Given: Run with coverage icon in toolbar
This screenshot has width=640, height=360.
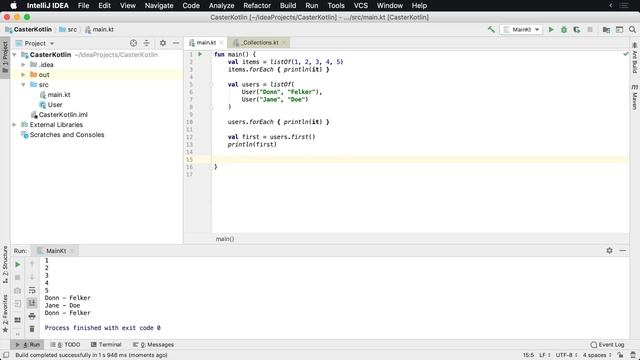Looking at the screenshot, I should pos(577,29).
